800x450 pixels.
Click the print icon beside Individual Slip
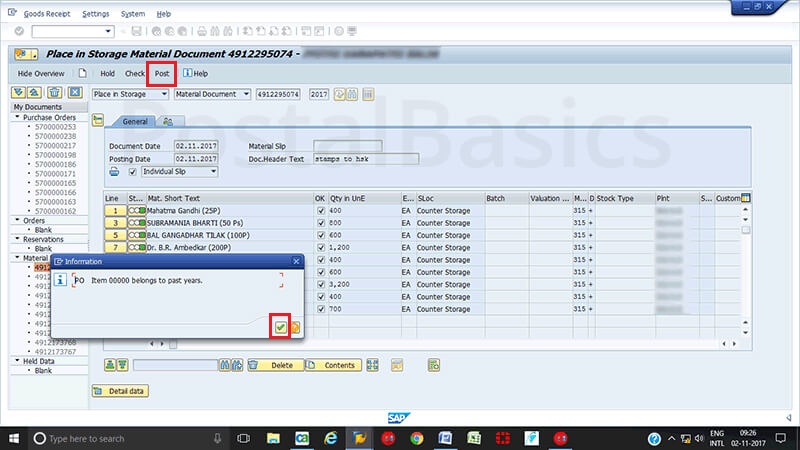tap(114, 172)
